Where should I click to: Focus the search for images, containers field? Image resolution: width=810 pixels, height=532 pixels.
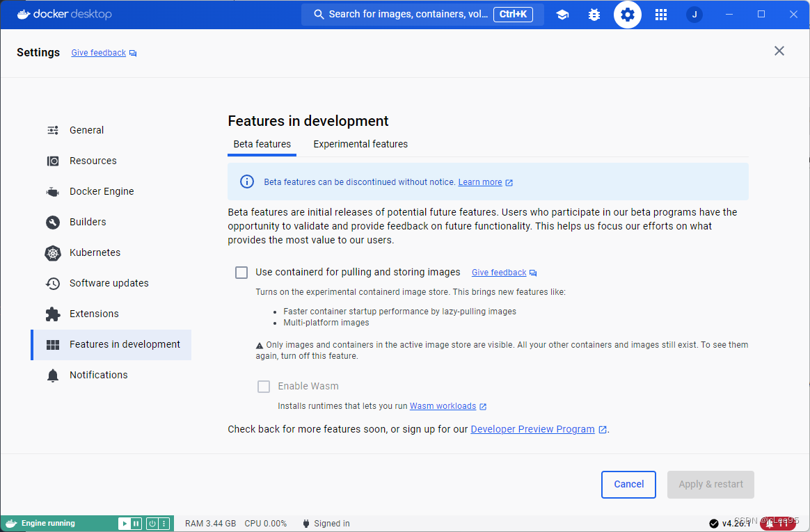pyautogui.click(x=422, y=14)
